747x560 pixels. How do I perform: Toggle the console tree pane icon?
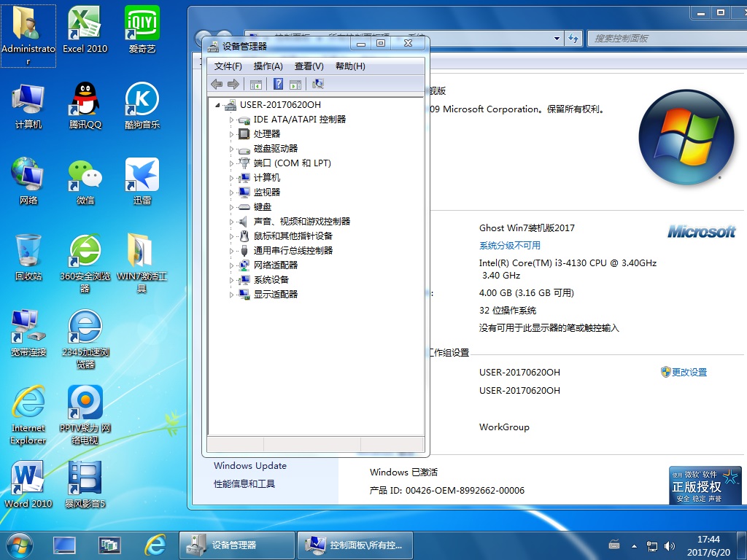(255, 84)
